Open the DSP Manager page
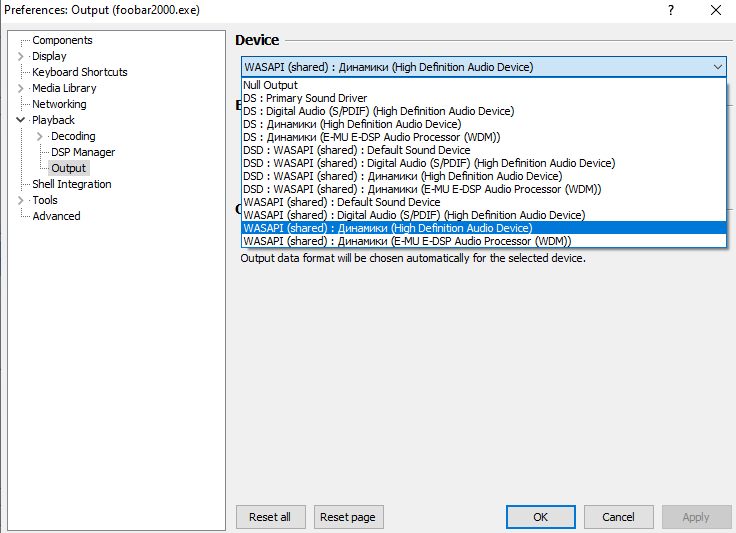Screen dimensions: 736x533 (x=83, y=152)
